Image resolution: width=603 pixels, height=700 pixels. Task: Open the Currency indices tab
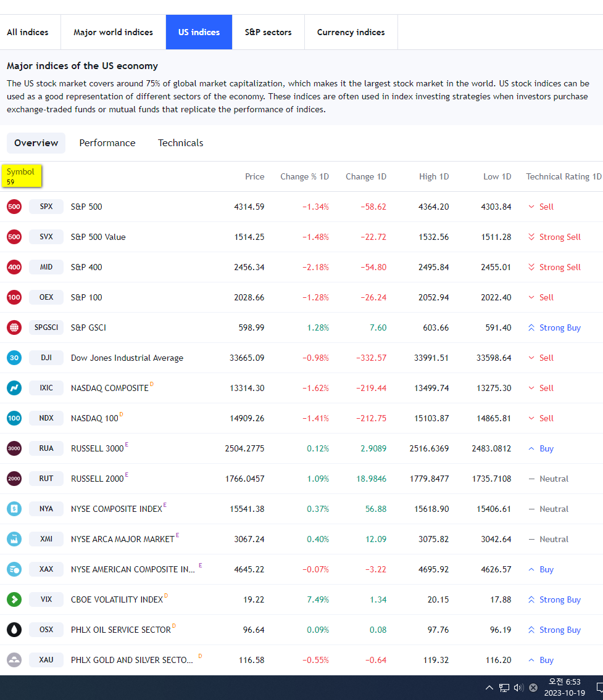point(351,32)
